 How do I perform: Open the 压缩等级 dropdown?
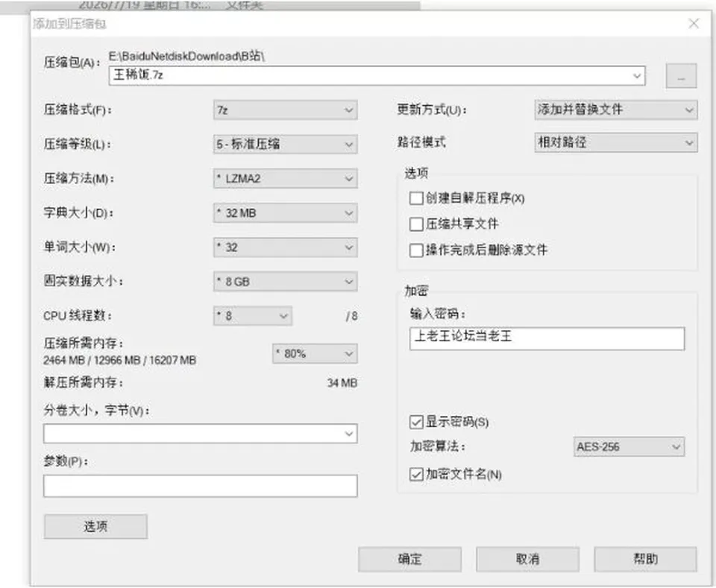click(x=286, y=145)
